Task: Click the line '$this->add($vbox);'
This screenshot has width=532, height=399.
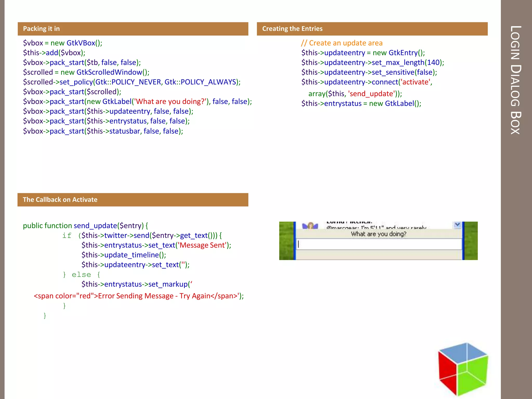Action: [x=54, y=53]
